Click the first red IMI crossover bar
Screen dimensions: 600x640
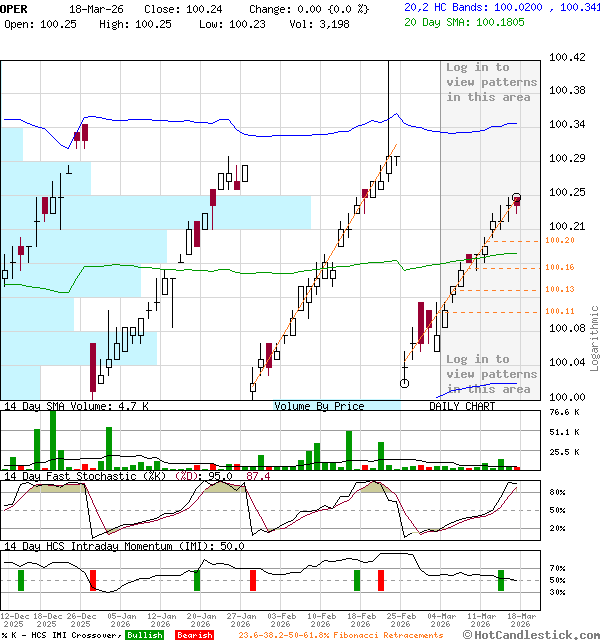click(93, 580)
